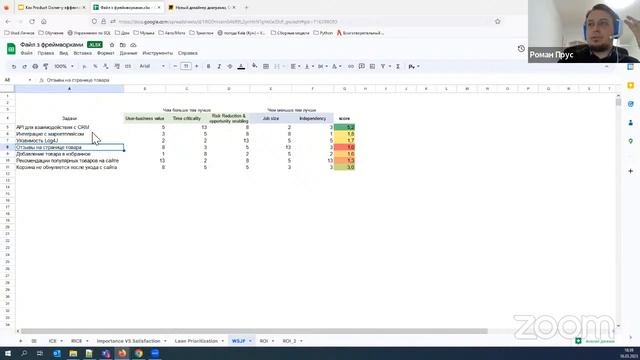This screenshot has width=640, height=360.
Task: Switch to Lean Prioritization sheet
Action: 196,341
